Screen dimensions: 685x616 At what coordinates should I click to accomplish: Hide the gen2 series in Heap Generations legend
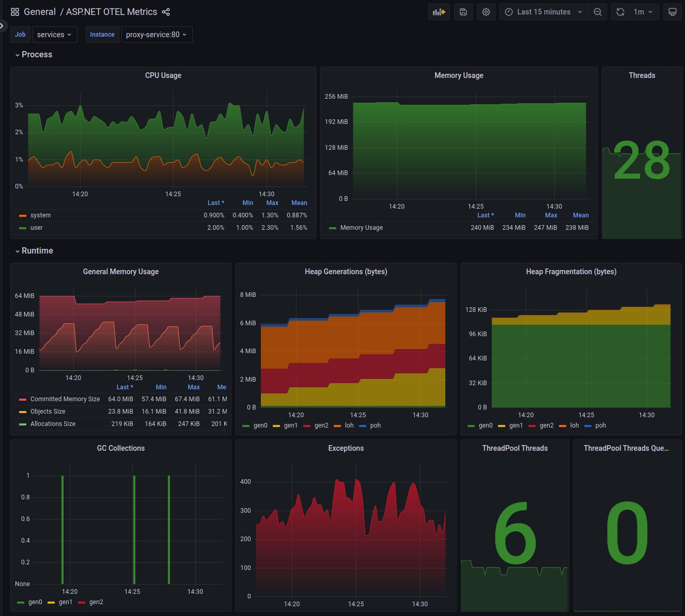[321, 425]
